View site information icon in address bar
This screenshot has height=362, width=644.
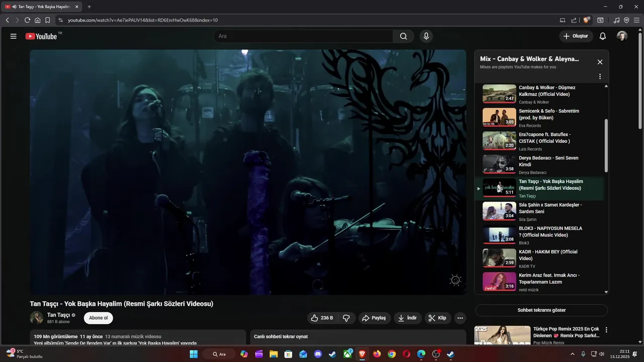click(60, 20)
